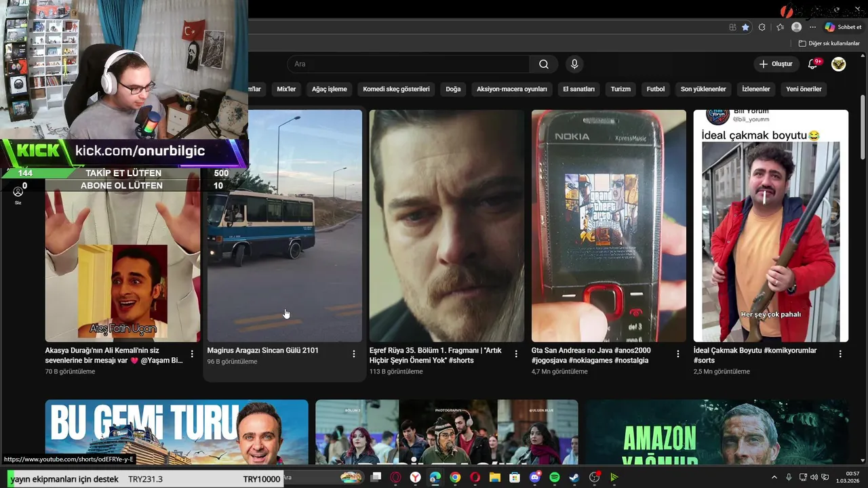Open the browser extensions puzzle icon
The width and height of the screenshot is (868, 488).
point(762,27)
